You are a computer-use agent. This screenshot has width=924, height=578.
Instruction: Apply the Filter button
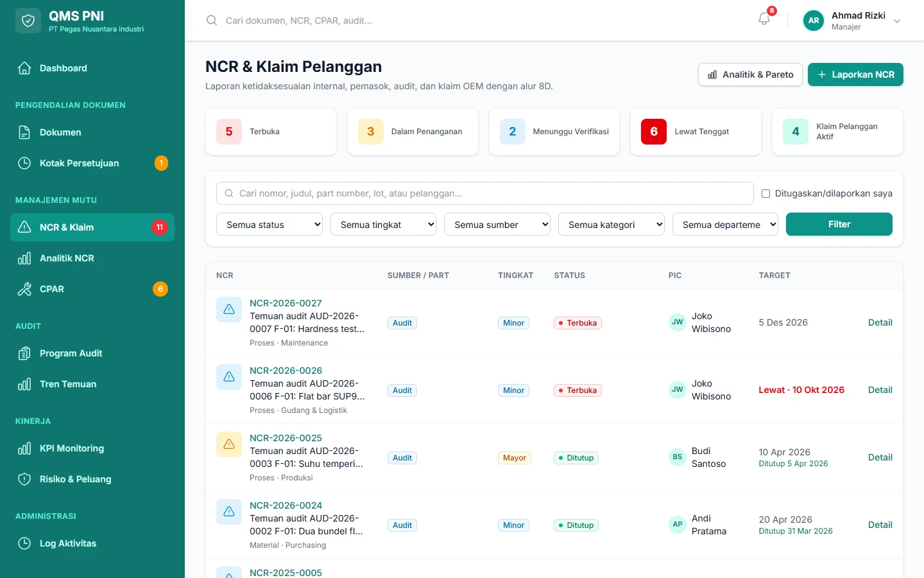pos(839,224)
